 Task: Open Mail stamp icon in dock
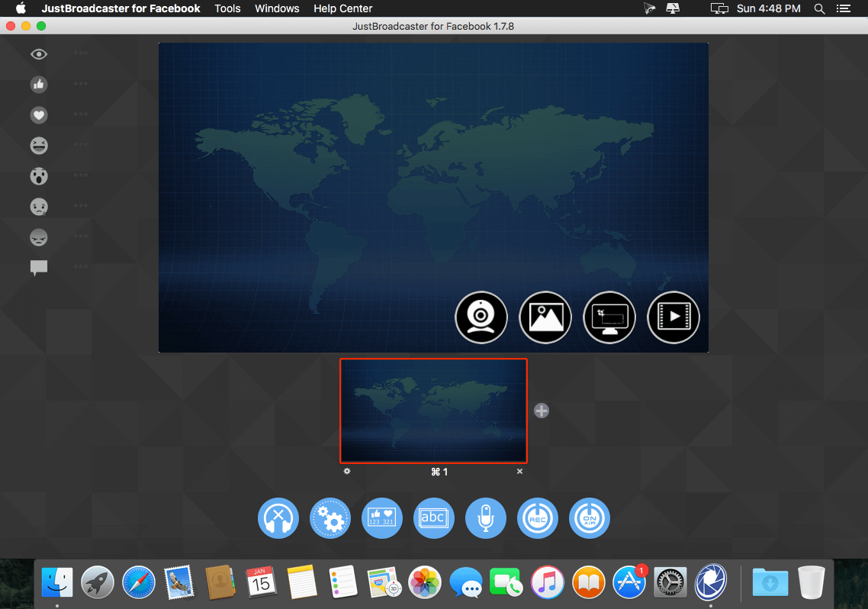coord(179,582)
